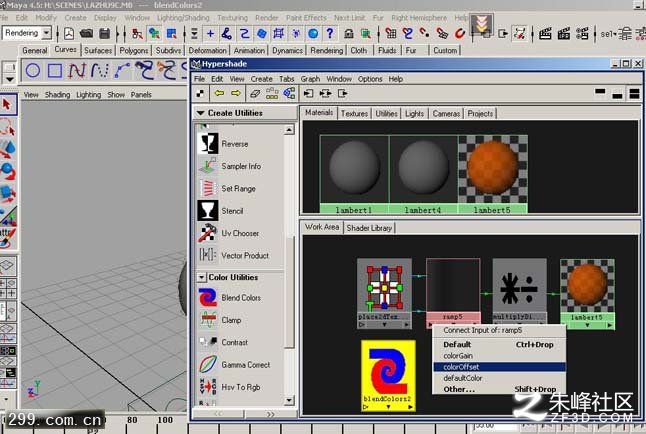
Task: Open the Lighting/Shading main menu
Action: (183, 18)
